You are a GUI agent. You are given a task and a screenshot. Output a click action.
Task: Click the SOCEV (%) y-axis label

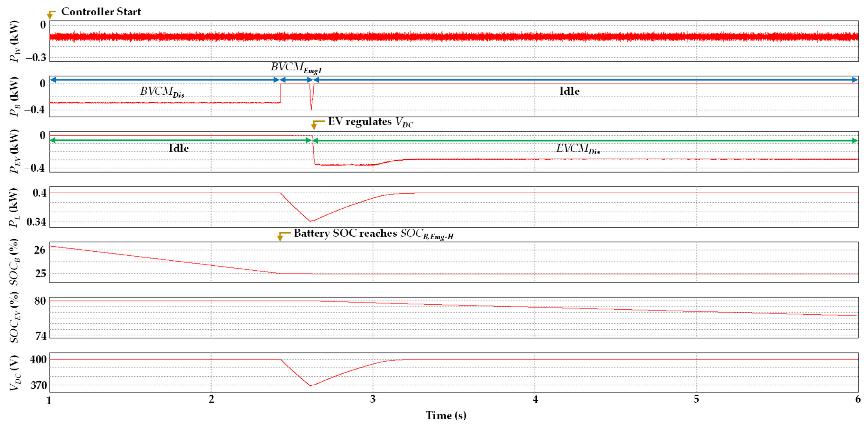15,317
